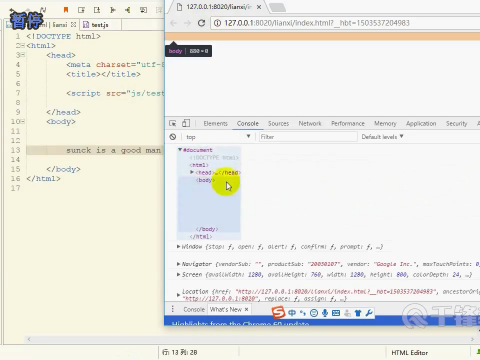Screen dimensions: 480x360
Task: Click the Chrome reload button
Action: pos(201,23)
